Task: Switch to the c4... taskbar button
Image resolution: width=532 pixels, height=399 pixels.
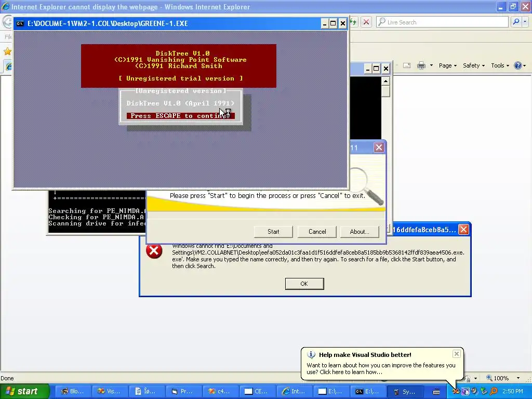Action: (220, 391)
